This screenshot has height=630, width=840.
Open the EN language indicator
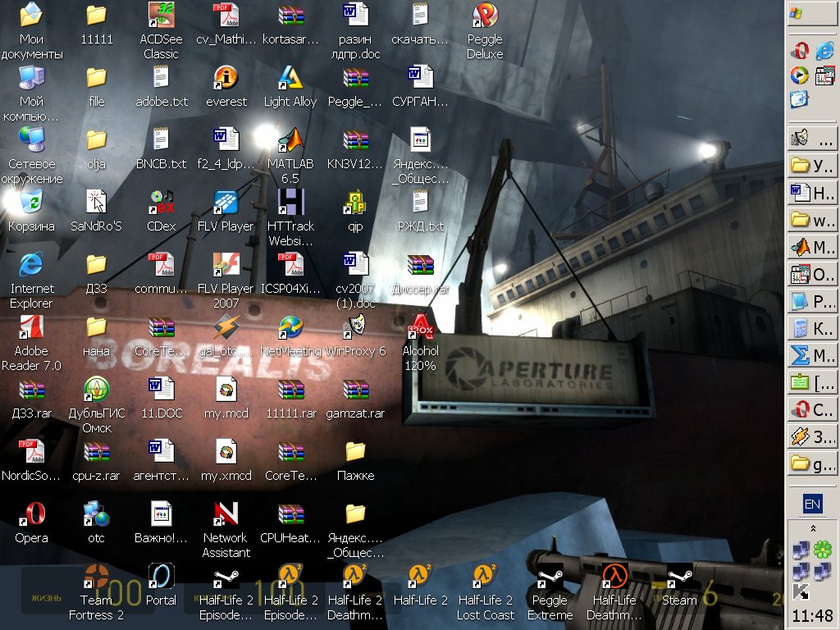point(812,504)
